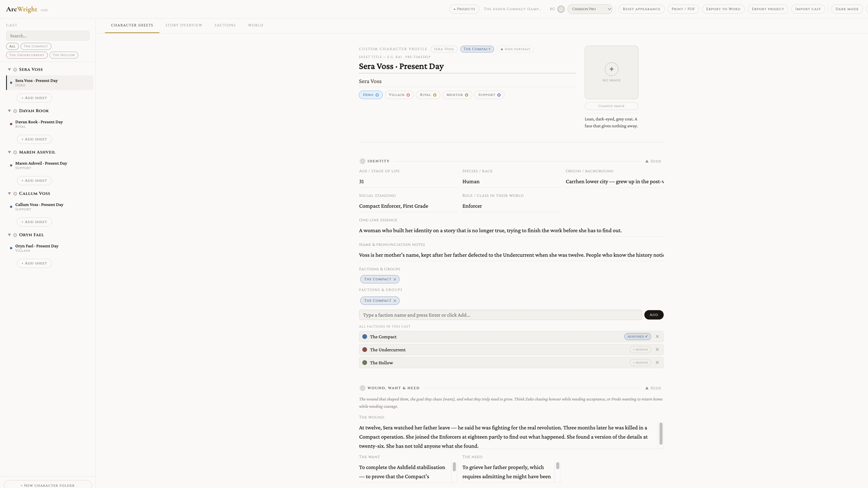Open the Crimson Pro font dropdown
This screenshot has height=488, width=868.
[590, 9]
